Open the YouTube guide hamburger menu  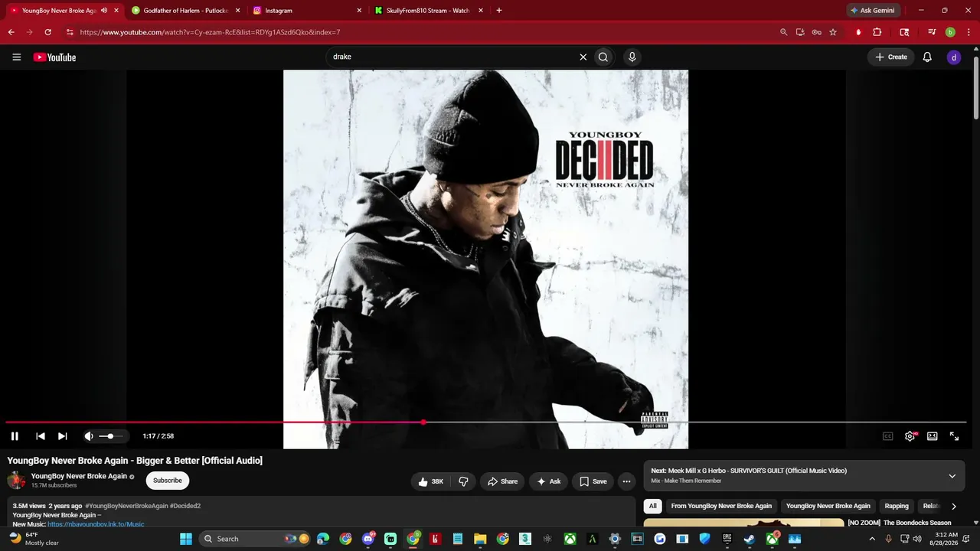(17, 57)
